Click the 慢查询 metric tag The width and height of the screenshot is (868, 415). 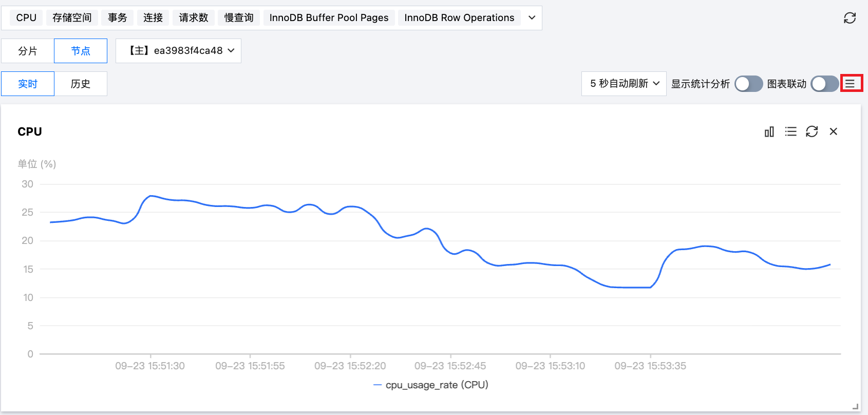click(239, 18)
